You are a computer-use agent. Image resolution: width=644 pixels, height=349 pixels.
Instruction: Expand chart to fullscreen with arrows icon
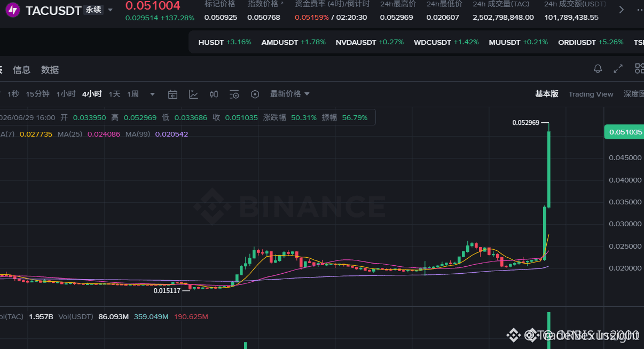618,69
